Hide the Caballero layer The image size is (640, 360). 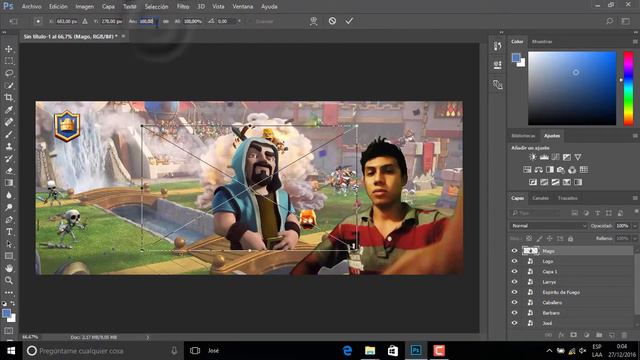[x=514, y=302]
